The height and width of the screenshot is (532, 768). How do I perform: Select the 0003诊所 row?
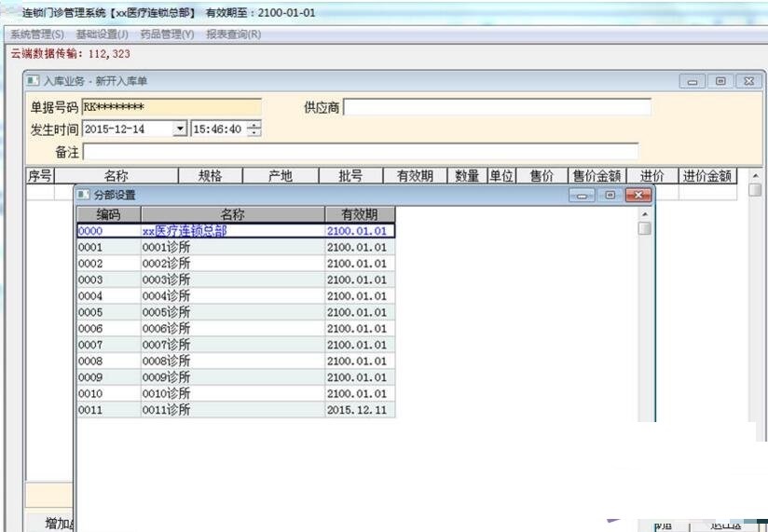coord(236,280)
